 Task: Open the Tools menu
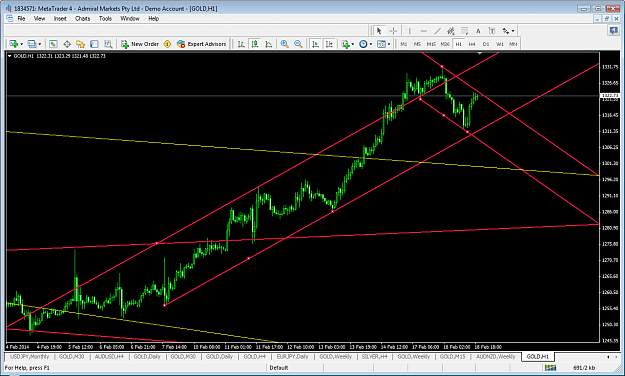[105, 18]
